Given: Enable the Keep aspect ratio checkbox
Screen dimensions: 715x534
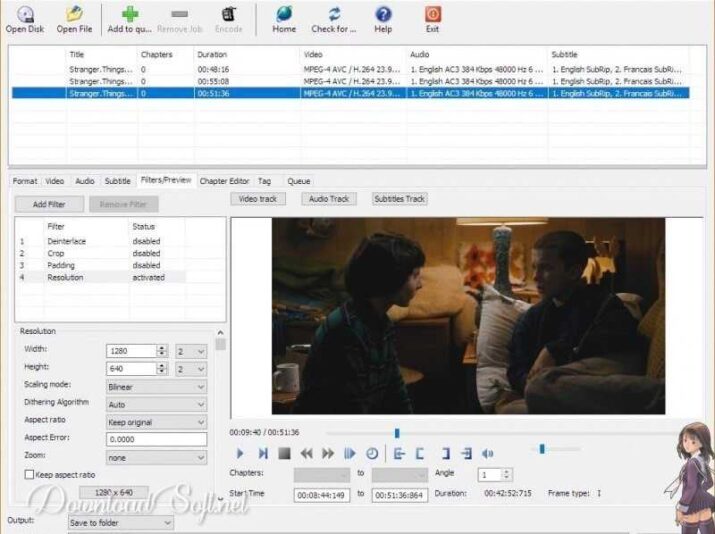Looking at the screenshot, I should coord(29,475).
